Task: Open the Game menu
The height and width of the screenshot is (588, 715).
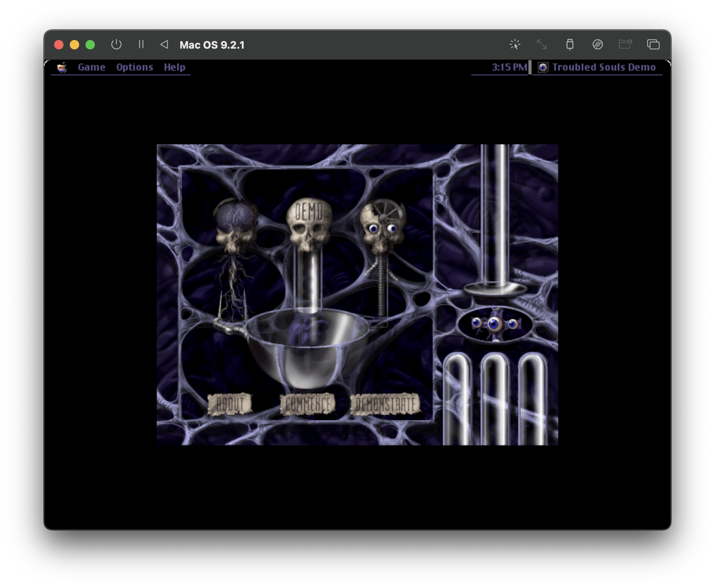Action: (x=91, y=67)
